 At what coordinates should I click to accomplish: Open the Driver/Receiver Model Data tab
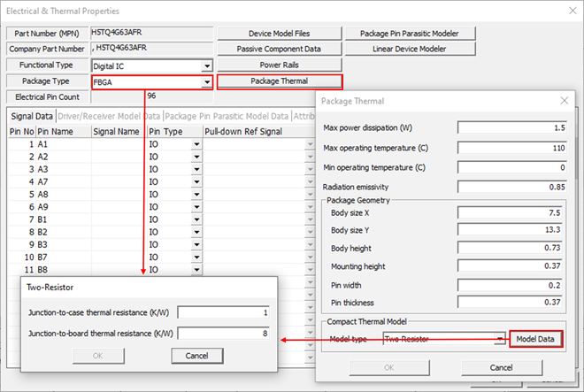pyautogui.click(x=109, y=116)
